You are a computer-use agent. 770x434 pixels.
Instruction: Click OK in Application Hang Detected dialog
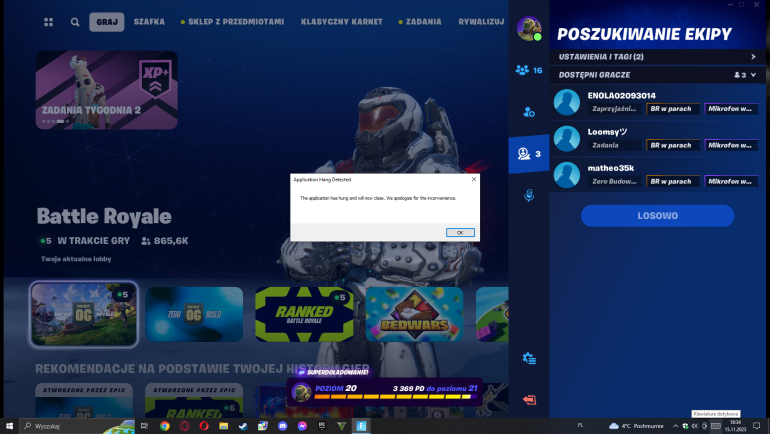(460, 233)
